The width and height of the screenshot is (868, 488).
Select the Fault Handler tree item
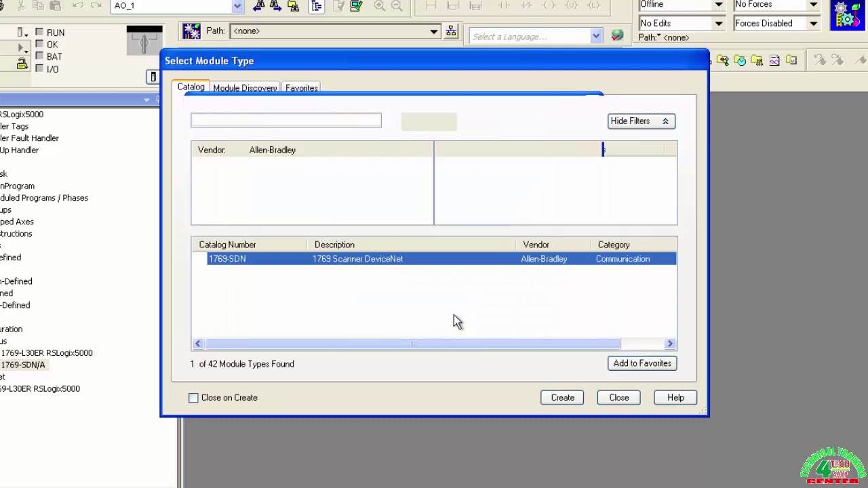point(29,138)
